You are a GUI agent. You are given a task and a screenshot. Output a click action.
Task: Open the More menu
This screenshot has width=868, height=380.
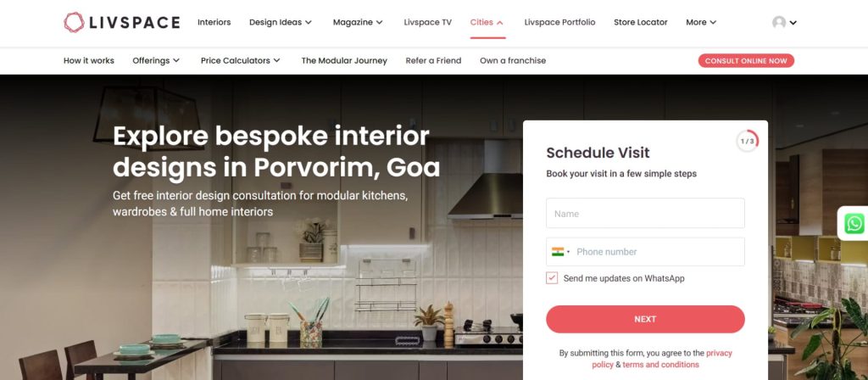[x=701, y=22]
